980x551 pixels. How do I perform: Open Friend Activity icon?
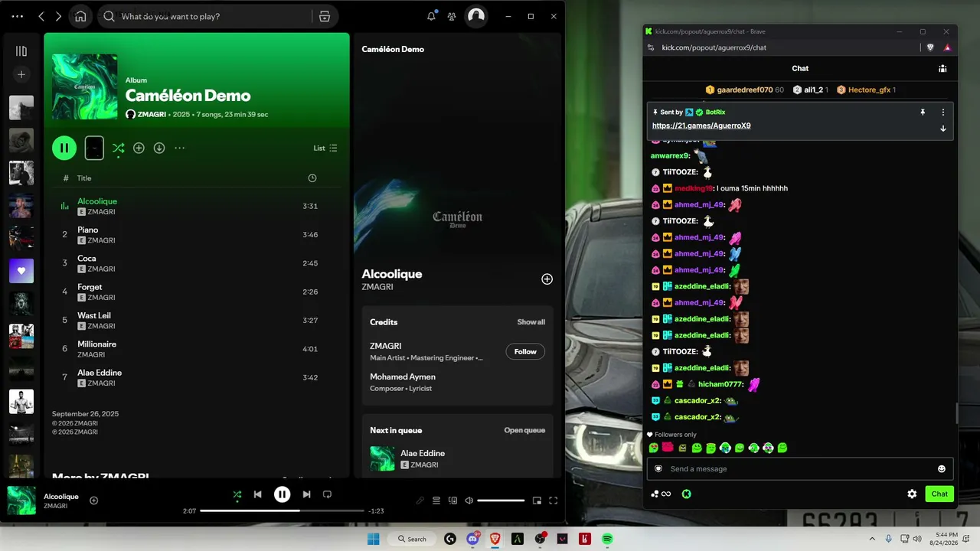[452, 16]
